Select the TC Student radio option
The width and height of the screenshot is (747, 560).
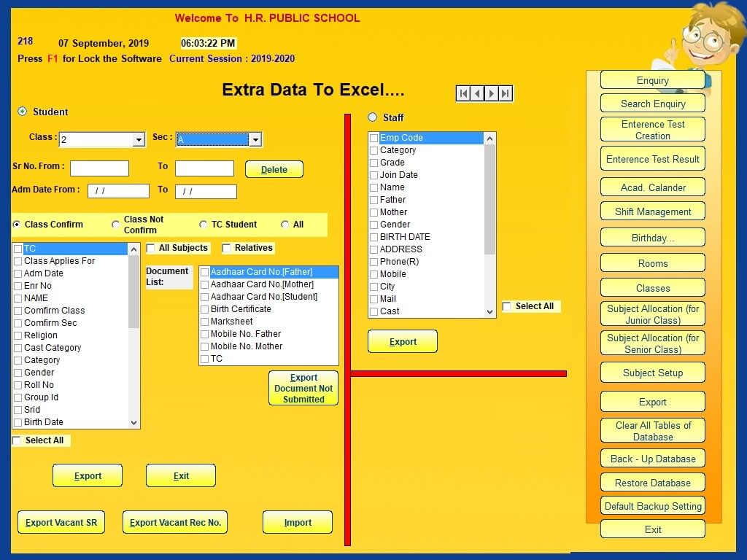204,225
